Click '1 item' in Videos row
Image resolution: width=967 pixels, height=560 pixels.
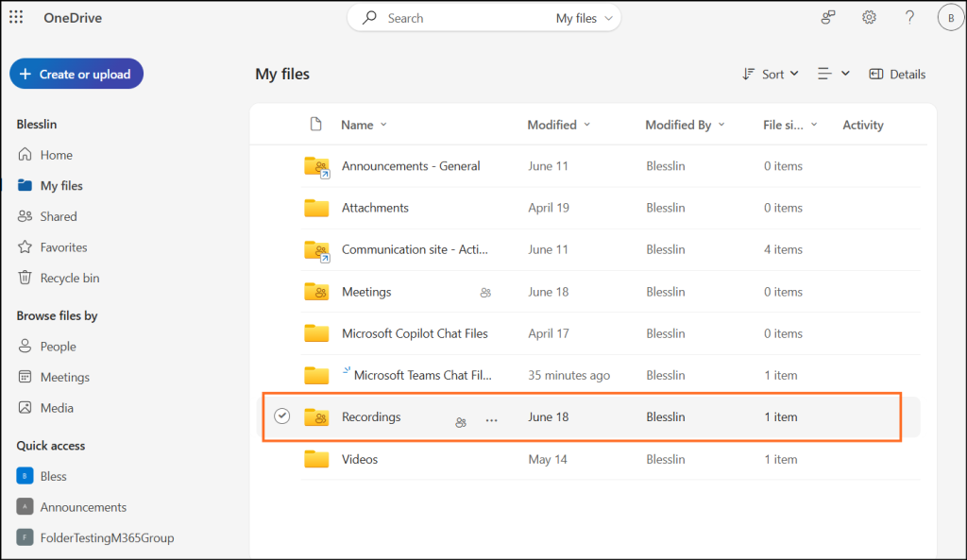click(781, 459)
